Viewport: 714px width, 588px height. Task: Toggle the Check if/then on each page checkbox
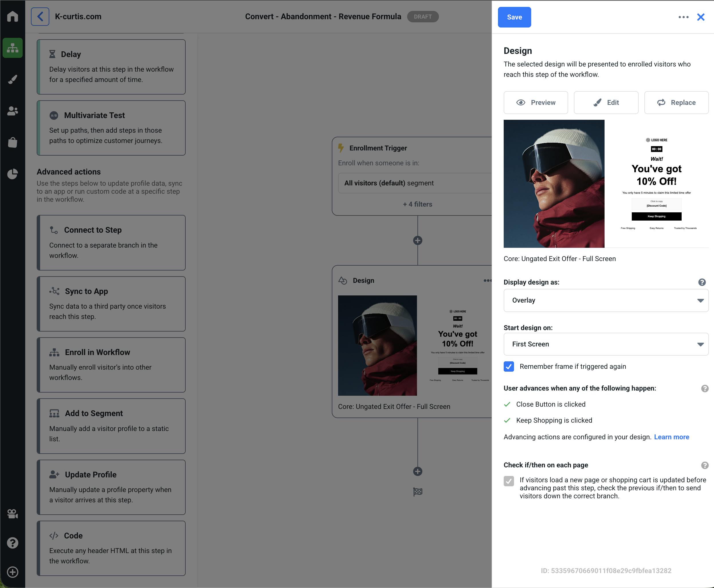tap(509, 481)
